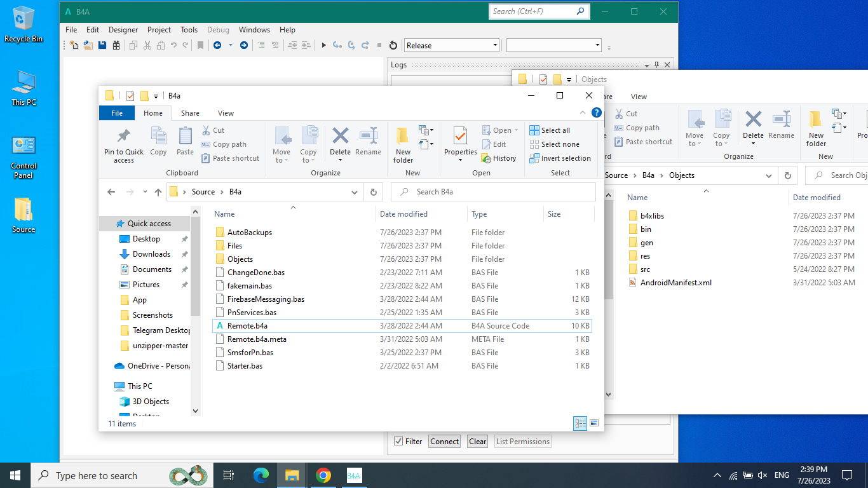Click the Windows Start button
Viewport: 868px width, 488px height.
15,475
